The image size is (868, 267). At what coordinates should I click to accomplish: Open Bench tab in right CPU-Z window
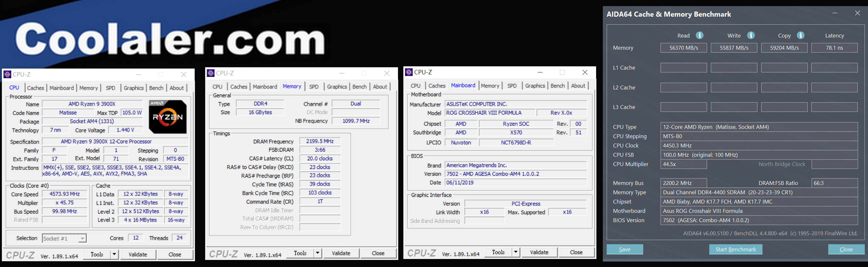pos(558,86)
